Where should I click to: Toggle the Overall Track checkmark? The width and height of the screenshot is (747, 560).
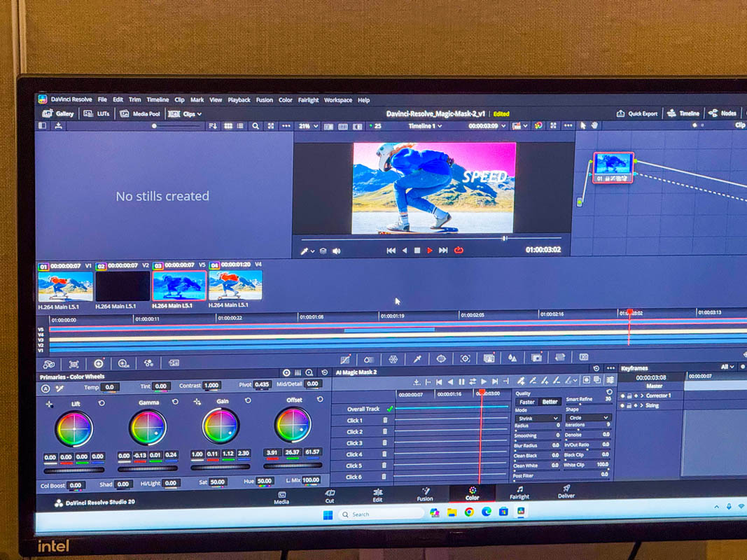390,409
